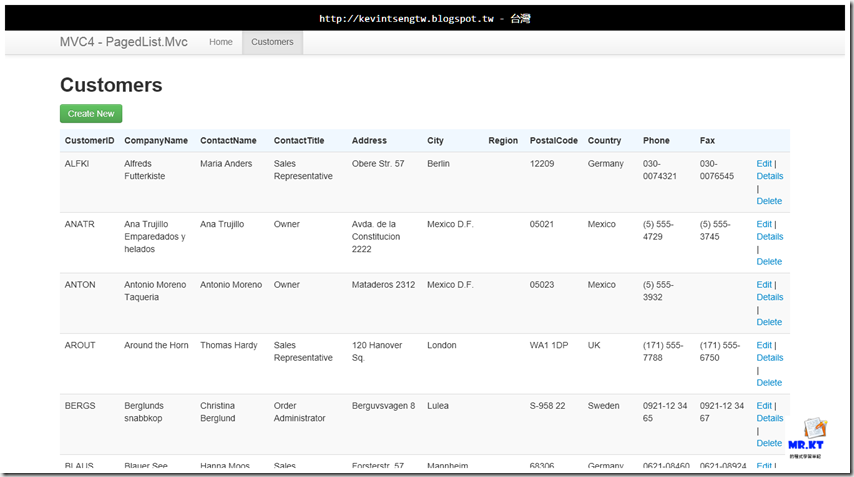Open the Home nav link
Viewport: 854px width, 477px height.
coord(221,42)
